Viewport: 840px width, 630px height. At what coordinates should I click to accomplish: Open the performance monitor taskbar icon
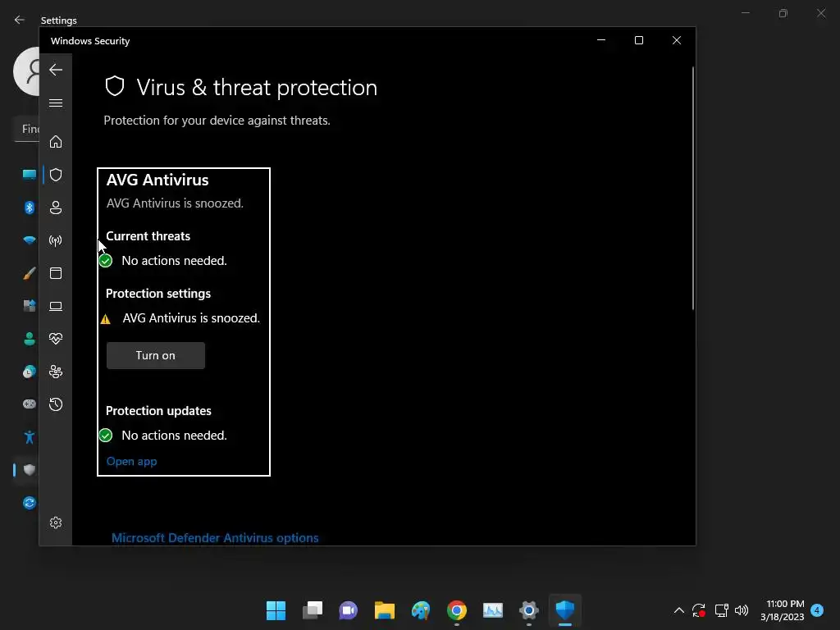493,610
